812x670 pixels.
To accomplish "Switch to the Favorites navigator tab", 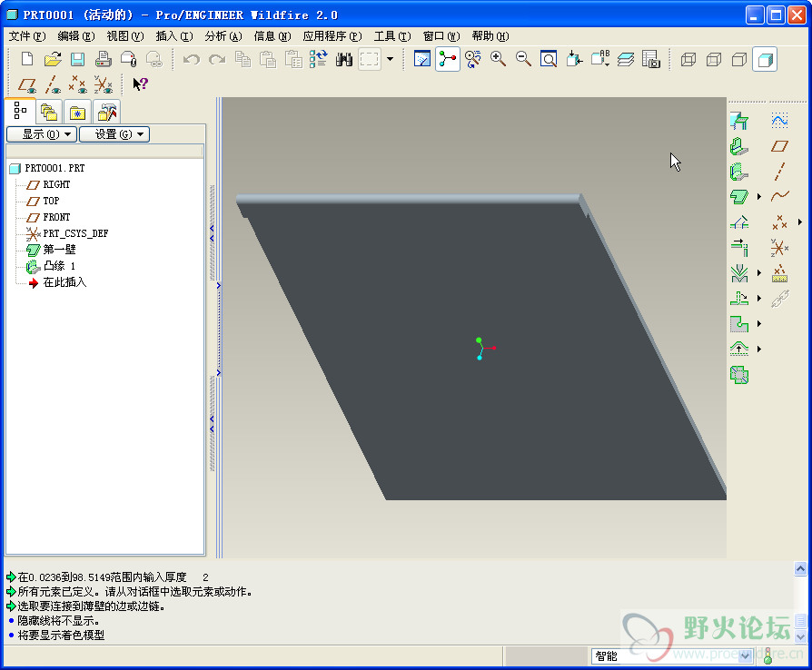I will [x=77, y=112].
